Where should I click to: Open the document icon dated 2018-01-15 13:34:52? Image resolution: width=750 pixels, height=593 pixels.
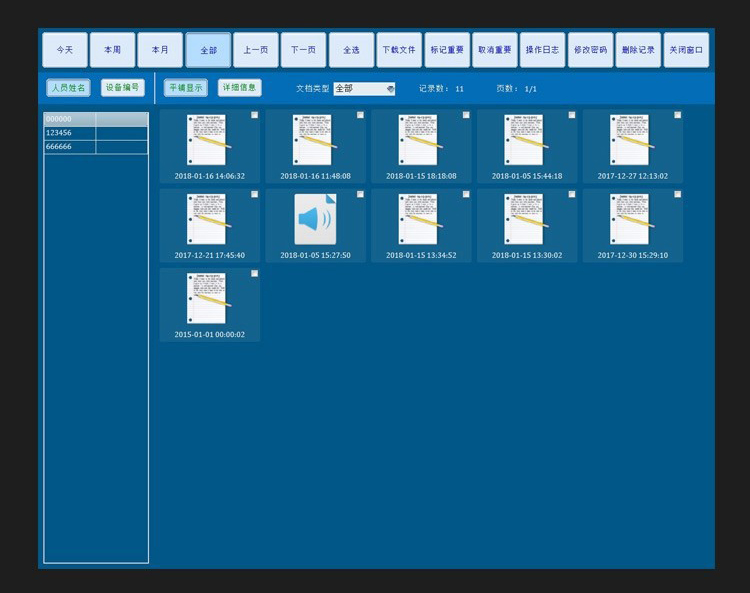(420, 220)
